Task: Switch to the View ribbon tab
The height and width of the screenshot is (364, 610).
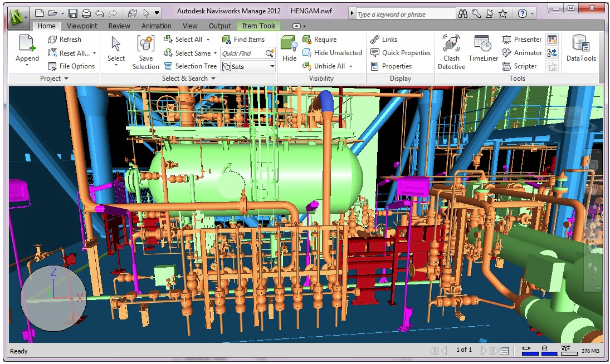Action: [x=190, y=26]
